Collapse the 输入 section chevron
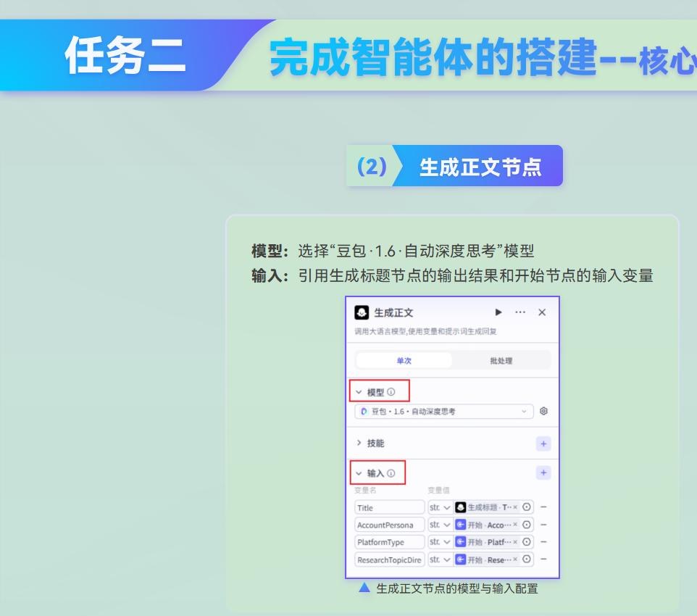Image resolution: width=697 pixels, height=616 pixels. click(359, 473)
